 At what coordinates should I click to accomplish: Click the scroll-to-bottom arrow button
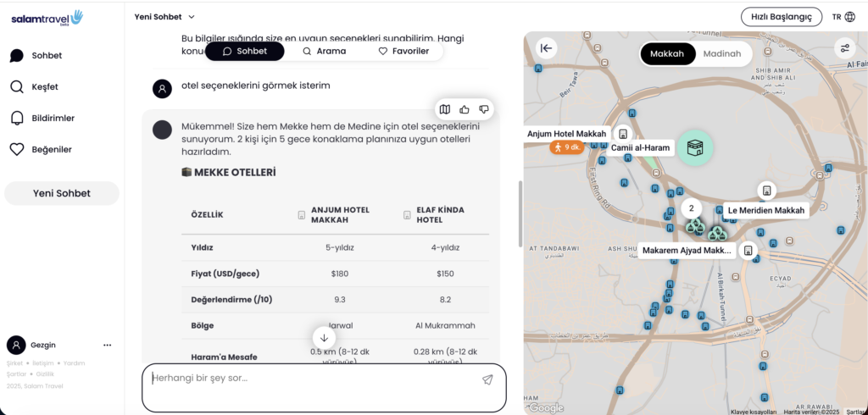click(324, 338)
